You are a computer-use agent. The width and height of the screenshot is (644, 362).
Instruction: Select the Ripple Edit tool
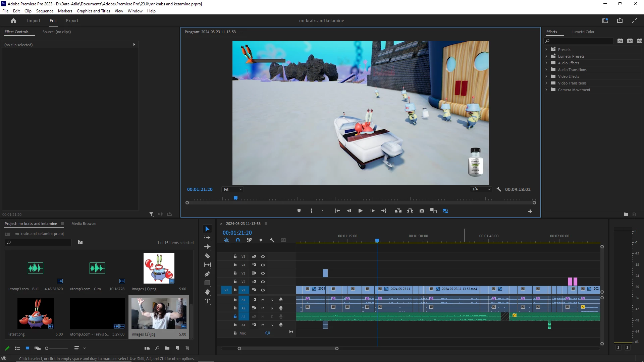pyautogui.click(x=207, y=247)
